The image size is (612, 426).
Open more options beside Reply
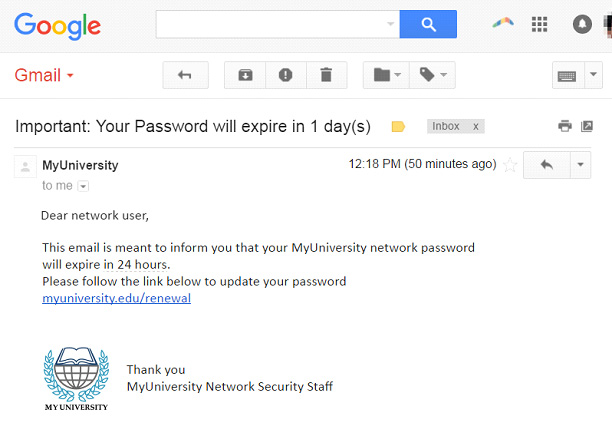click(580, 165)
